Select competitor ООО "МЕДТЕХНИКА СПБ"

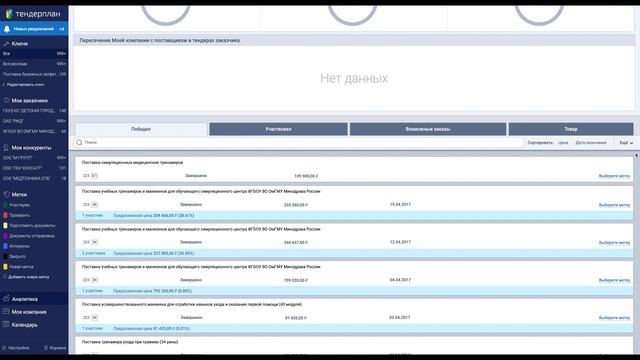coord(34,178)
